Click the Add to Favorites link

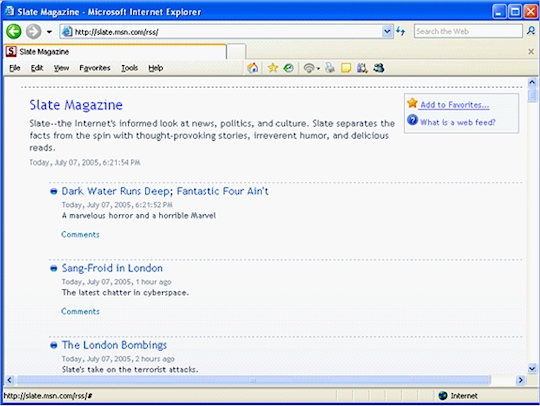[454, 105]
